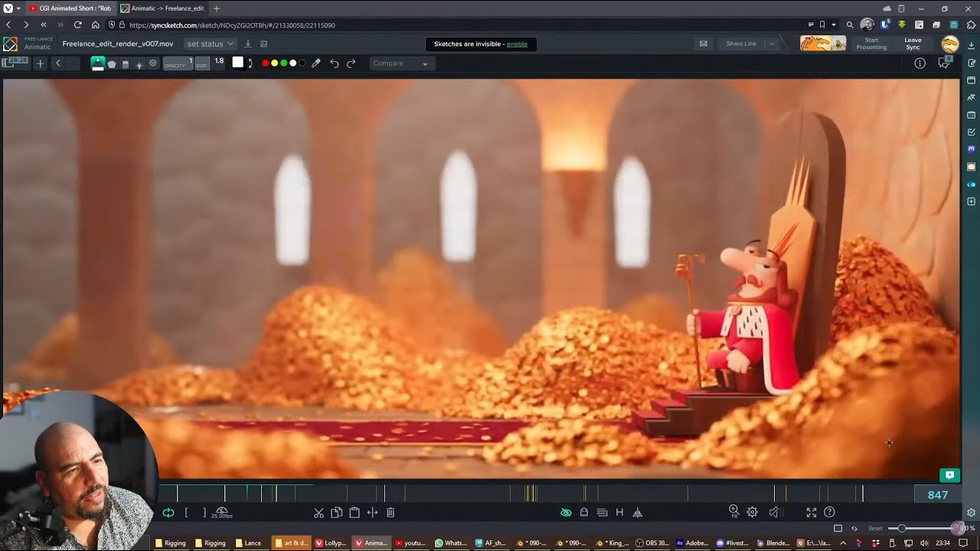980x551 pixels.
Task: Expand browser bookmarks dropdown arrow
Action: [x=834, y=24]
